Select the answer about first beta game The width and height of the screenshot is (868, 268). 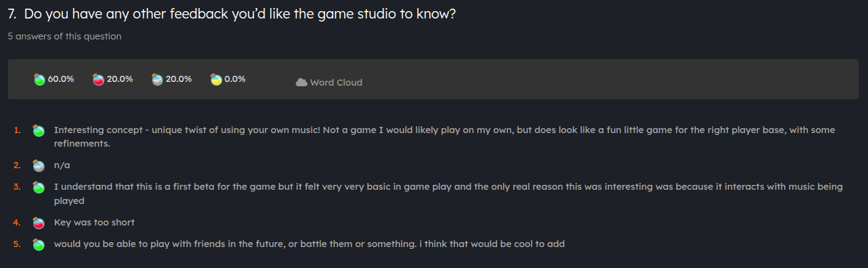(x=448, y=193)
